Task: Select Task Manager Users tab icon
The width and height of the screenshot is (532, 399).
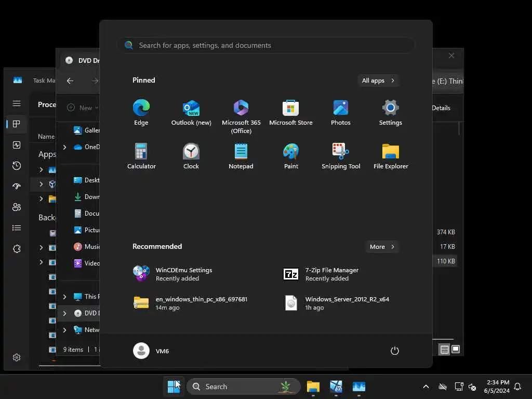Action: click(x=17, y=207)
